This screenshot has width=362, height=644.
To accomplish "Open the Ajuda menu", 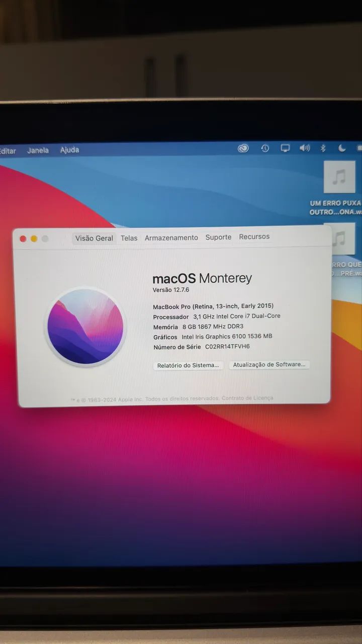I will (x=69, y=149).
